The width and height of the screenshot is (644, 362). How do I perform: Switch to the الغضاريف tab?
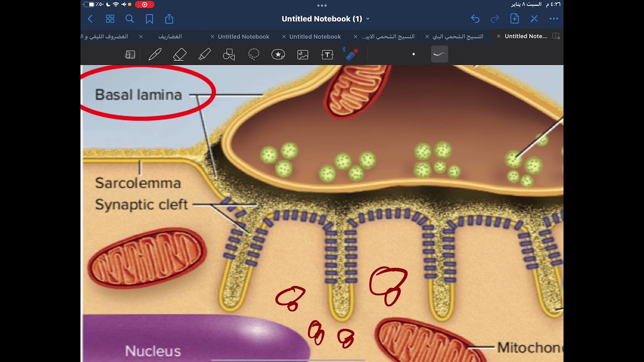pos(170,37)
